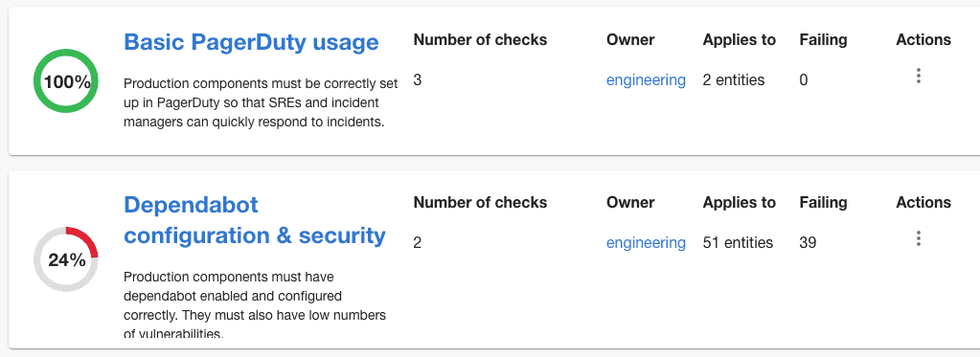Open the Basic PagerDuty usage scorecard
This screenshot has height=357, width=980.
coord(251,42)
